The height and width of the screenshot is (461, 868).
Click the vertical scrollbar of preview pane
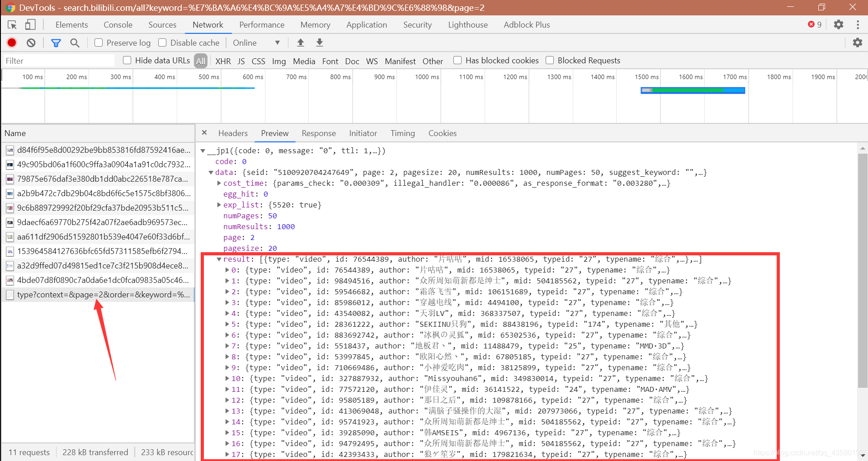863,270
